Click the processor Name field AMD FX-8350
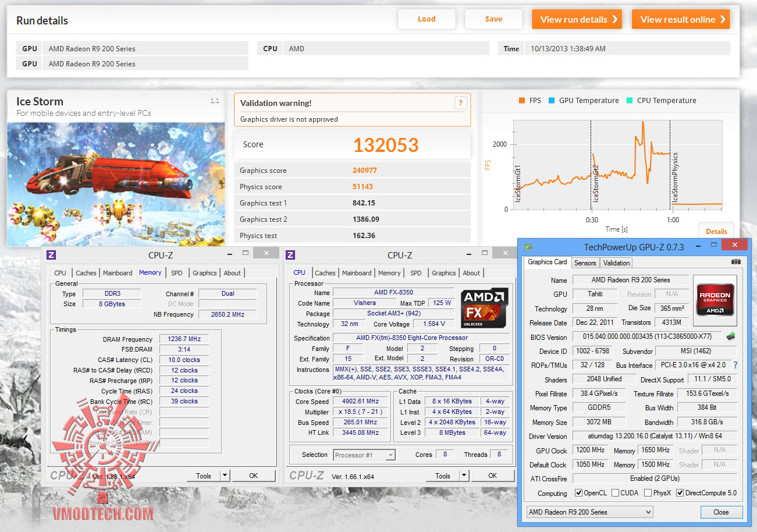 point(394,293)
